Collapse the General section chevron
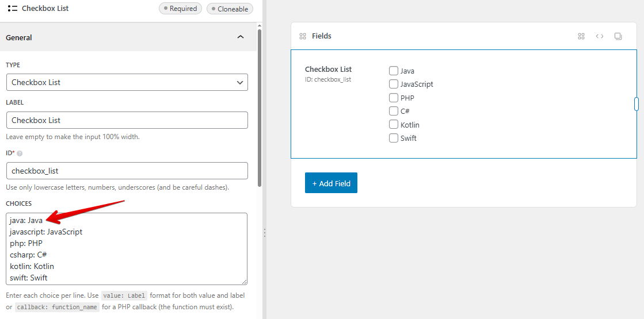644x319 pixels. pyautogui.click(x=241, y=37)
